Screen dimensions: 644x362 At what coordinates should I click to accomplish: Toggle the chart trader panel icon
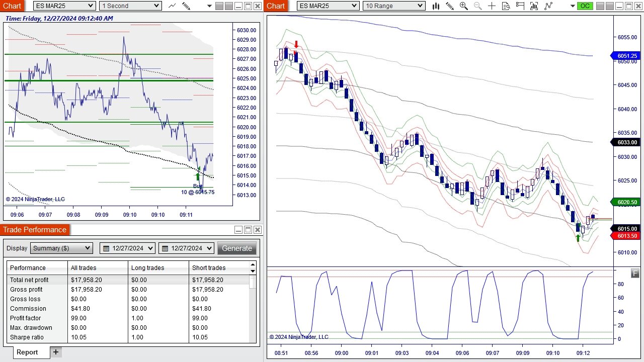click(520, 6)
